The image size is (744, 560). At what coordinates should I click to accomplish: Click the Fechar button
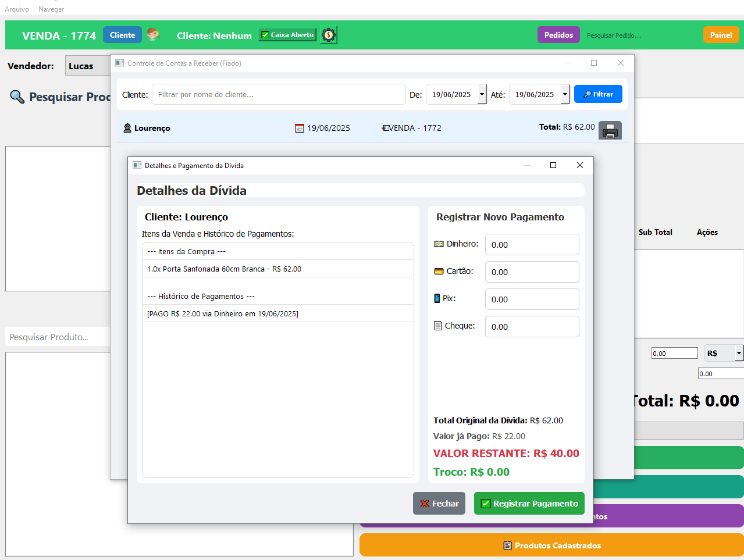tap(439, 504)
